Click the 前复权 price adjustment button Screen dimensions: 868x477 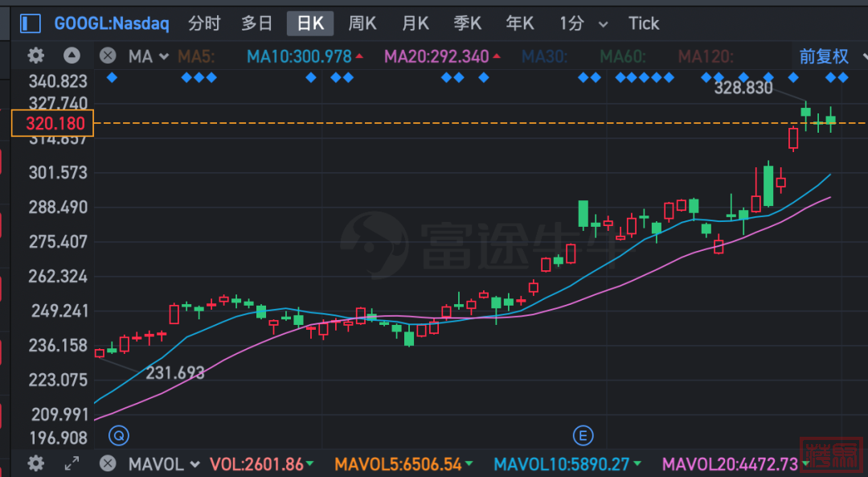point(823,56)
